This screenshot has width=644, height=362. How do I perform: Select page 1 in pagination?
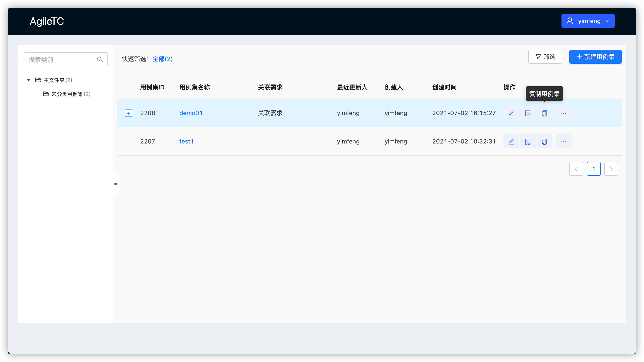[x=594, y=169]
